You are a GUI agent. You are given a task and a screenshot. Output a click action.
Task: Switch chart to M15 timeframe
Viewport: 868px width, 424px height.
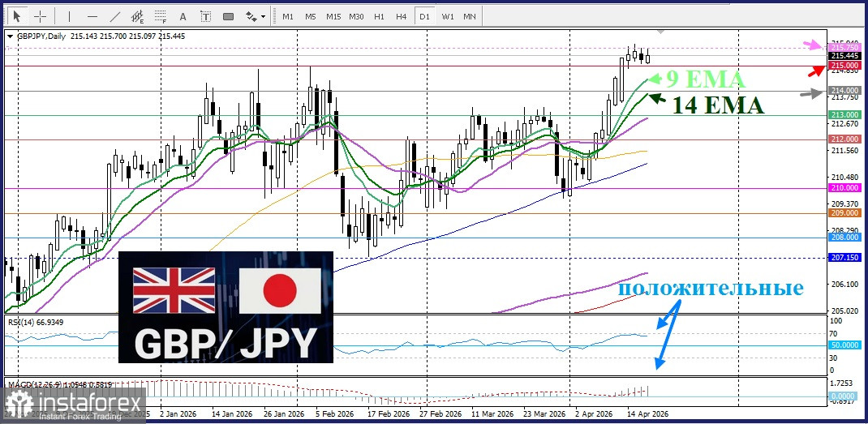click(333, 16)
